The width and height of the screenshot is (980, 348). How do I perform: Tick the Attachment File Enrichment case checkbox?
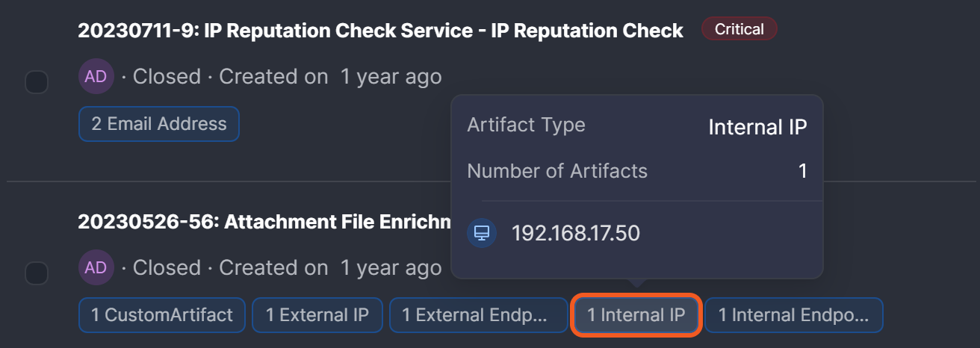(x=37, y=273)
